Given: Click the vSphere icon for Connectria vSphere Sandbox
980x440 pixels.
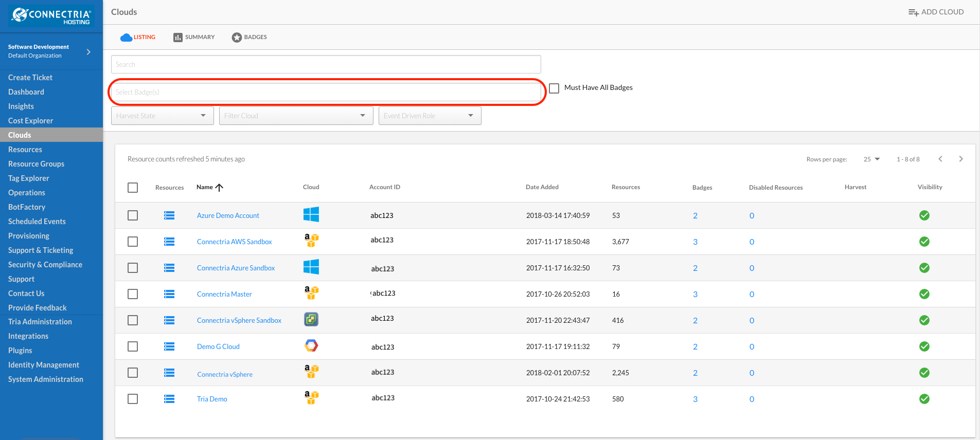Looking at the screenshot, I should [x=311, y=319].
